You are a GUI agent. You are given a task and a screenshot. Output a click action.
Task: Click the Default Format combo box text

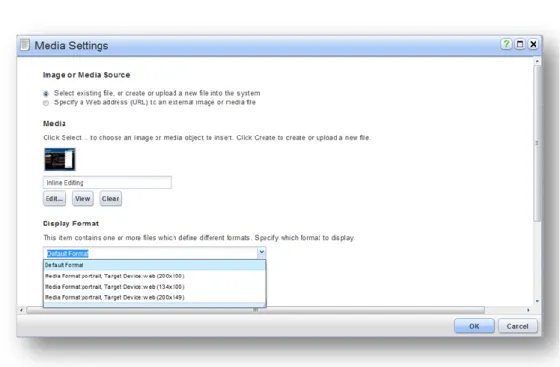(68, 253)
